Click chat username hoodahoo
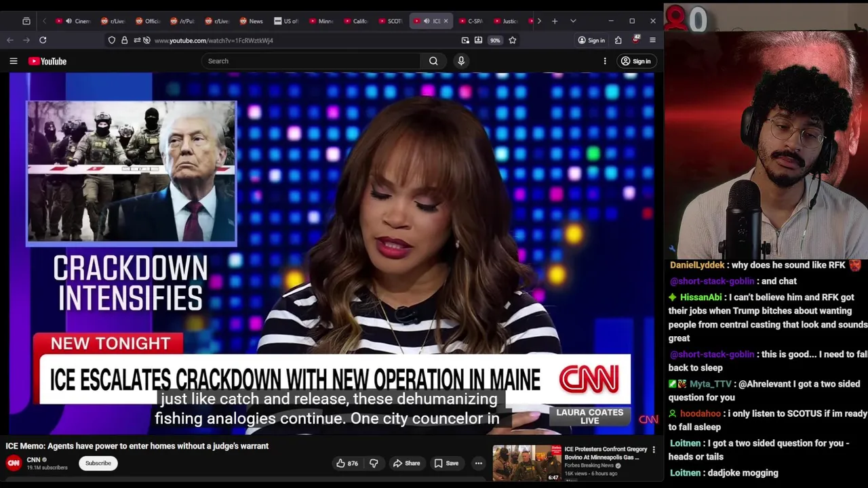 701,413
